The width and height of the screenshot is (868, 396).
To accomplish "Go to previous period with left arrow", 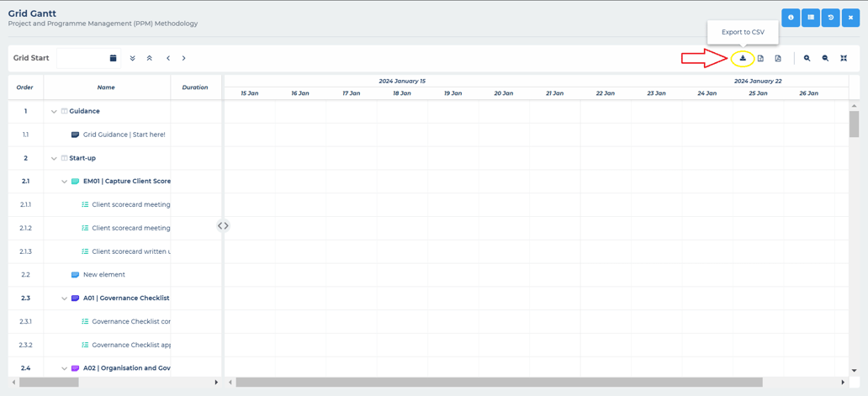I will (167, 58).
